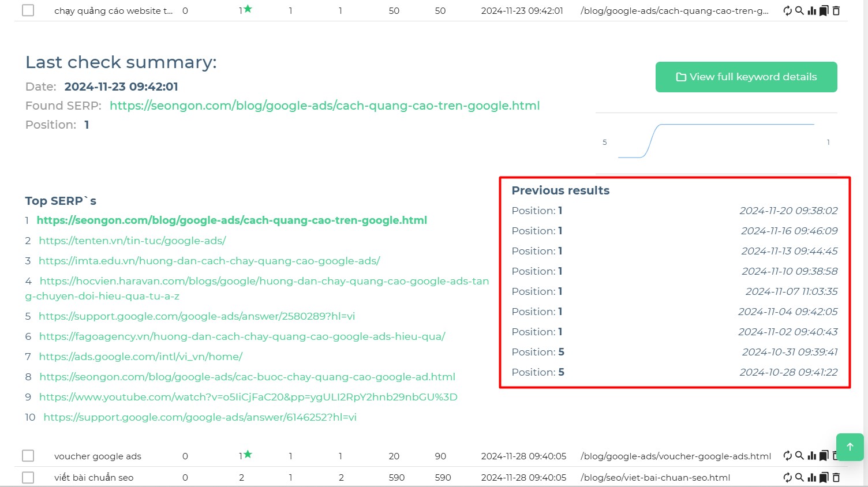Delete the 'chạy quảng cáo website' keyword
The image size is (868, 487).
[836, 10]
